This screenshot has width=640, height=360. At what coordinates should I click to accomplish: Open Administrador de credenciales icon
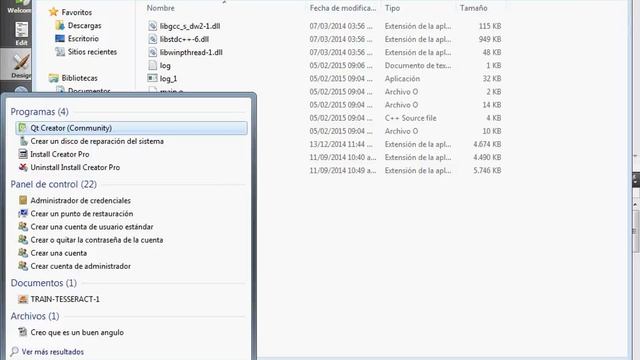coord(23,200)
